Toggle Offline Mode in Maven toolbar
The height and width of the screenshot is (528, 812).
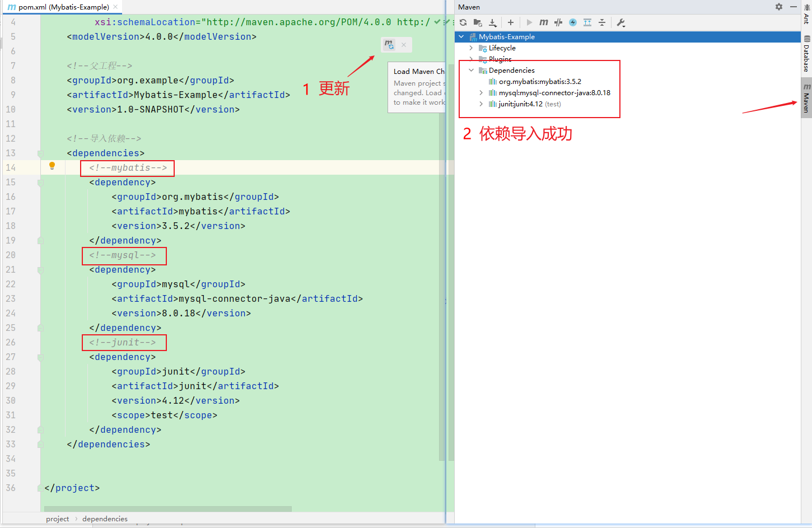click(x=558, y=22)
